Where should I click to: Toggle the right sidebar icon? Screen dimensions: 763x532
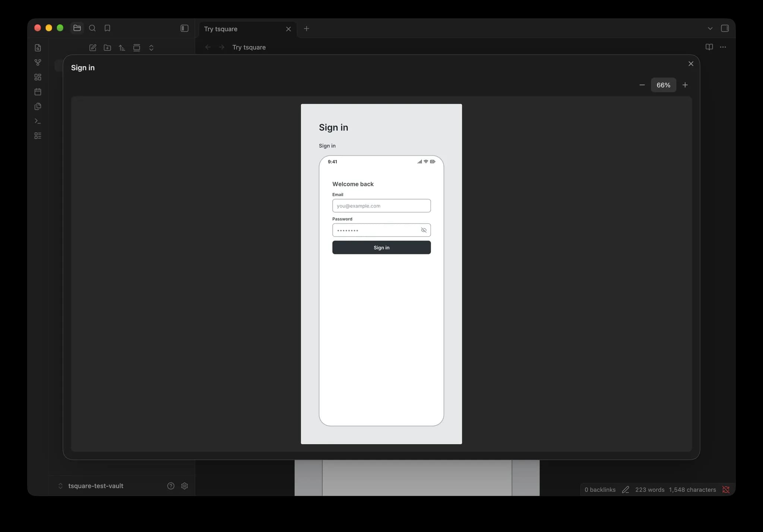725,28
